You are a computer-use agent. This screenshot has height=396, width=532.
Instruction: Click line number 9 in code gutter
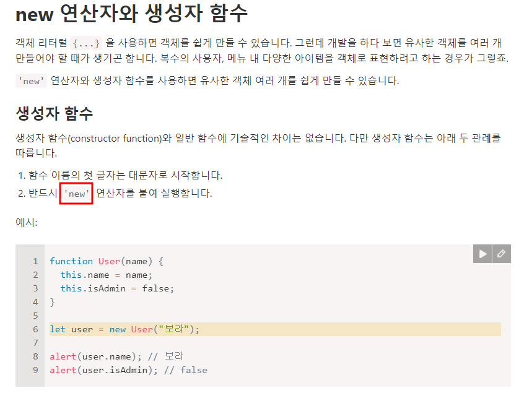click(x=36, y=370)
